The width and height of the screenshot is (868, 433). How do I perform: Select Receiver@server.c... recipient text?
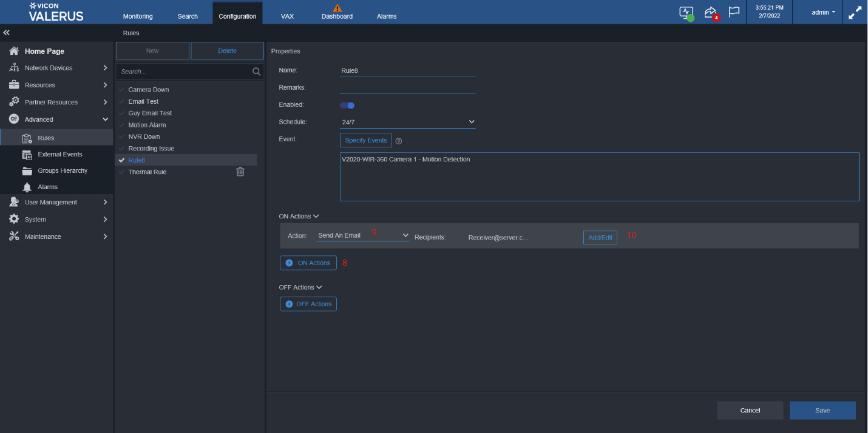[498, 238]
